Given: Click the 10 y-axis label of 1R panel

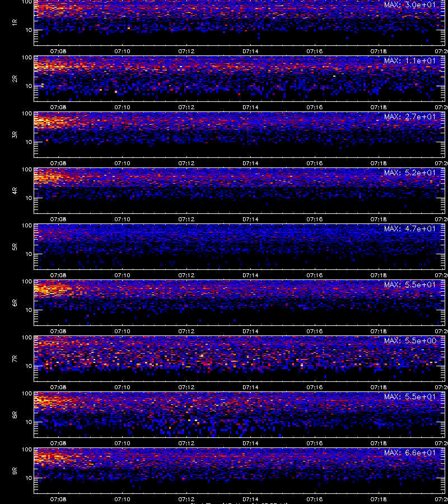Looking at the screenshot, I should (x=29, y=30).
